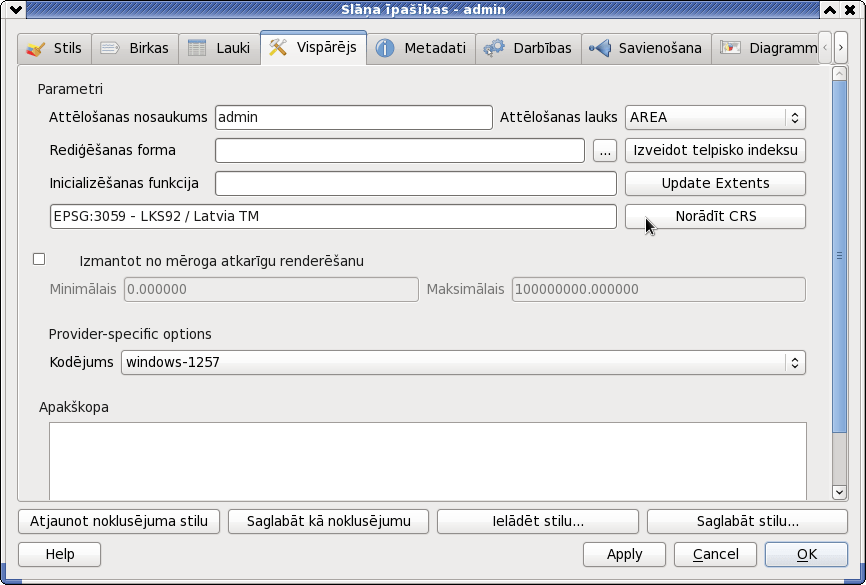Screen dimensions: 866x585
Task: Switch to the Lauki tab
Action: click(219, 49)
